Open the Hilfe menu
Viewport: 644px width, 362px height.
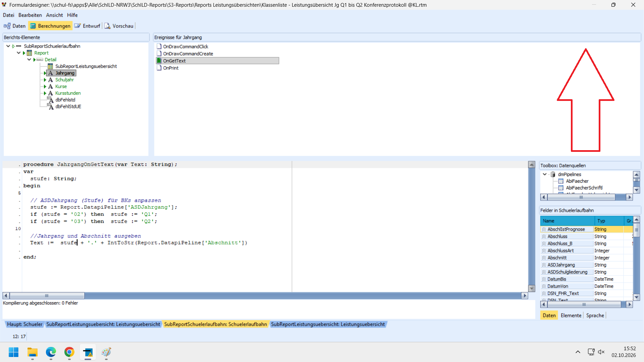[72, 15]
